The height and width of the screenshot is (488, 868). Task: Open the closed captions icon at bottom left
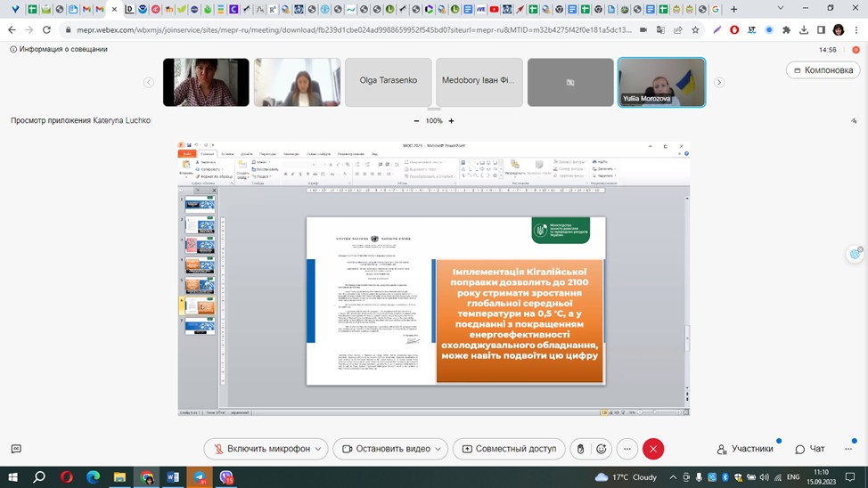click(16, 449)
